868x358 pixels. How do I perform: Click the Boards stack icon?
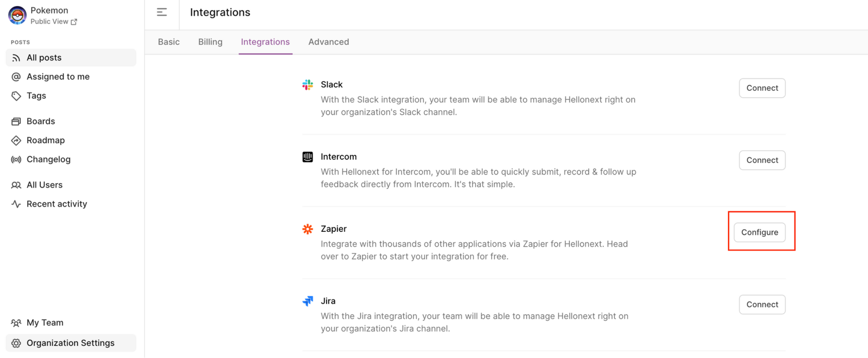click(x=16, y=121)
